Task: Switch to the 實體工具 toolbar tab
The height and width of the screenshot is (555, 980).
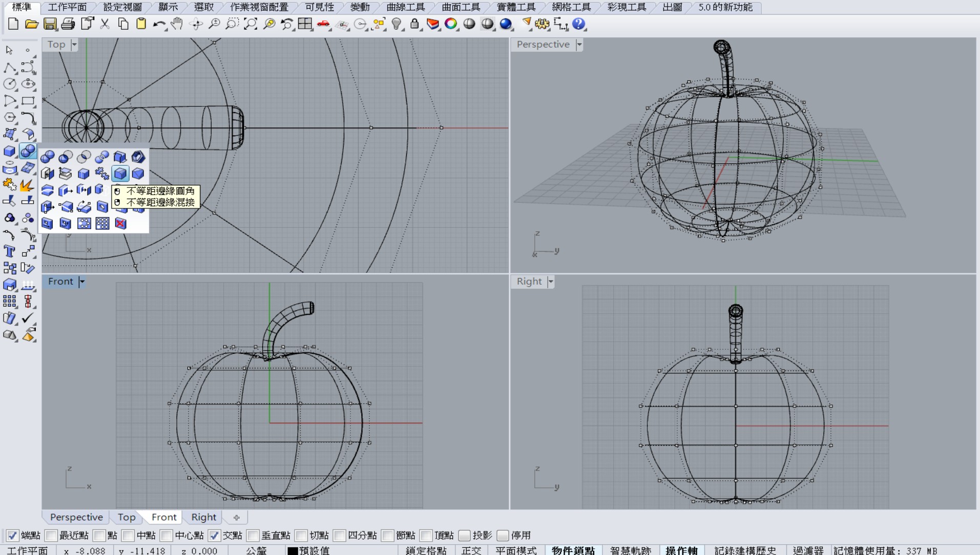Action: click(516, 7)
